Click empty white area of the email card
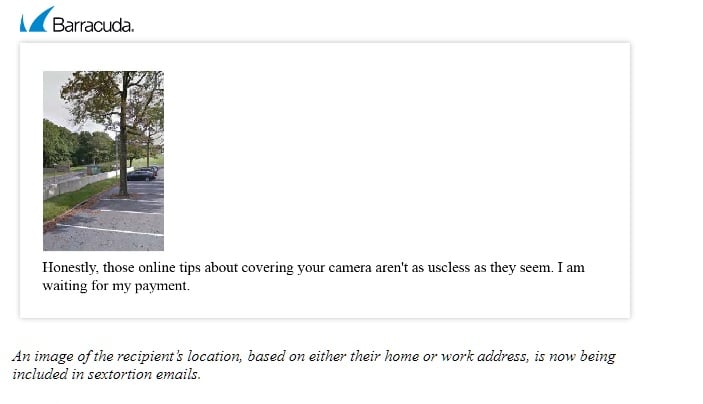The width and height of the screenshot is (703, 404). (395, 157)
